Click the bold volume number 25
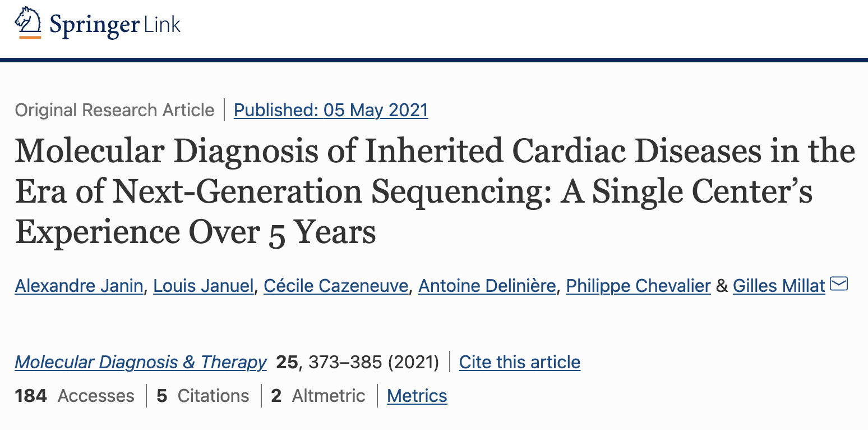The height and width of the screenshot is (430, 868). point(287,362)
